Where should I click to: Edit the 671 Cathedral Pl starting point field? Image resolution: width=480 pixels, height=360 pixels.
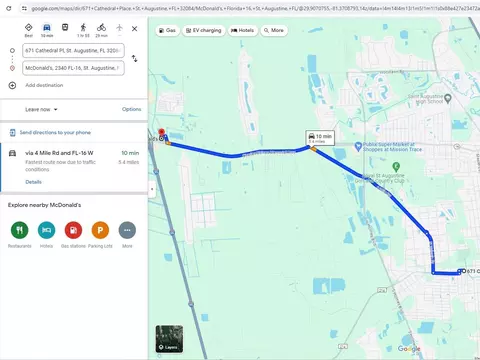pos(73,51)
